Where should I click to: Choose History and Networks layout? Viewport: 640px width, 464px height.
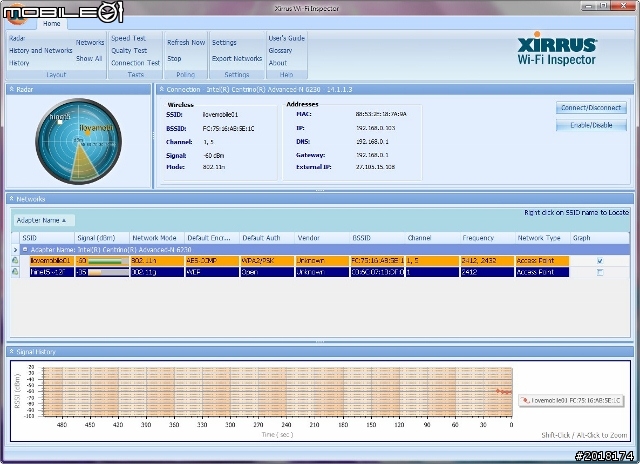click(x=40, y=51)
